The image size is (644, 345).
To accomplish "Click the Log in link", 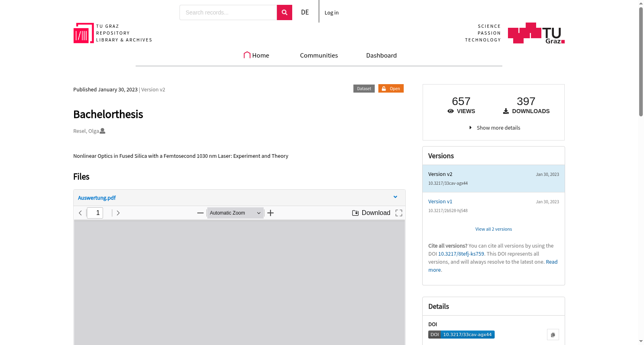I will (x=332, y=12).
